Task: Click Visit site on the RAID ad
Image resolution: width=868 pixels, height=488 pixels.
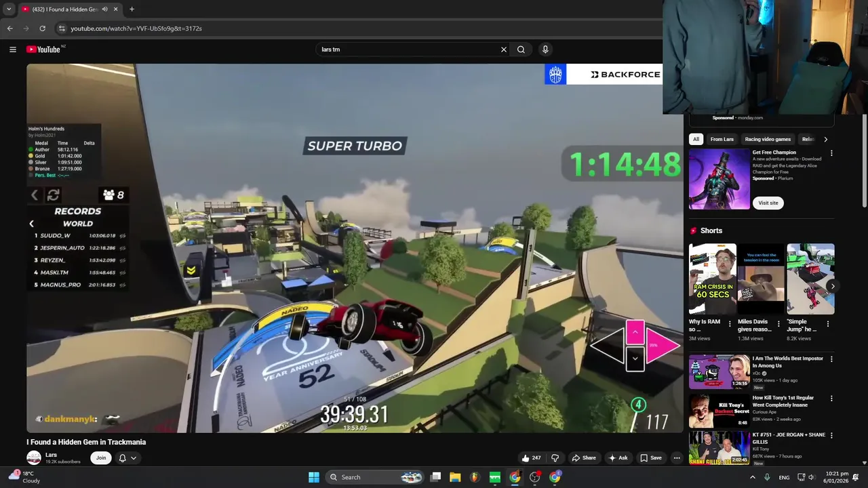Action: click(768, 203)
